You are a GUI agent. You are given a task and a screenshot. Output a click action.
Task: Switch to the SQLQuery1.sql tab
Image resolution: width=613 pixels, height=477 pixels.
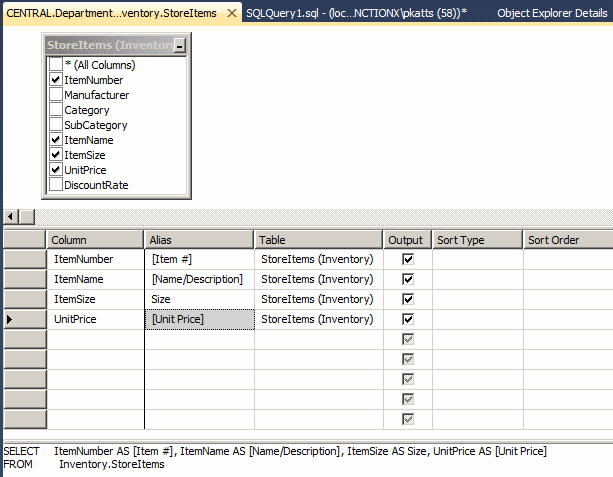(356, 13)
